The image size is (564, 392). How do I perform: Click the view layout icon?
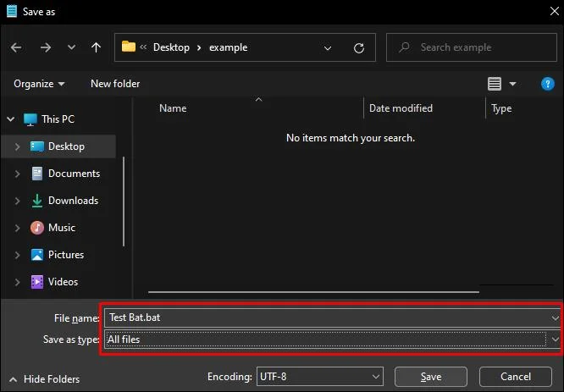tap(495, 84)
